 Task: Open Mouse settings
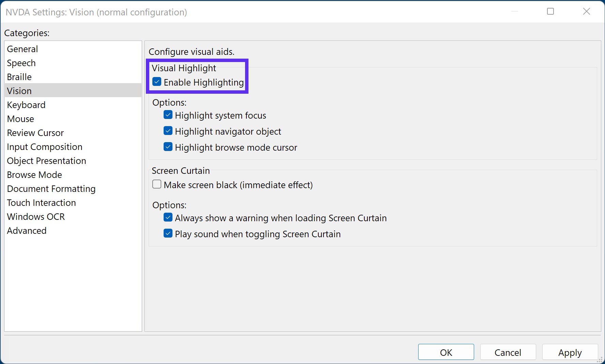[20, 119]
